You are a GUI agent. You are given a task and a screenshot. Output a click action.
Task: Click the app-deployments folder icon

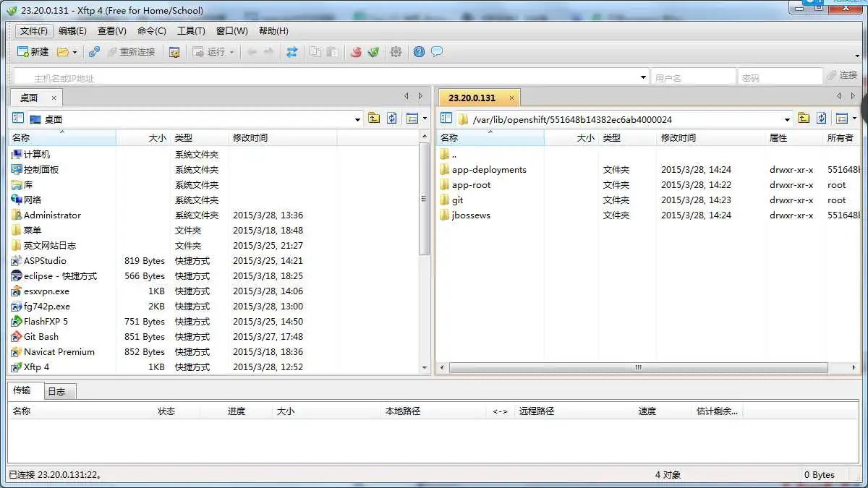click(445, 170)
